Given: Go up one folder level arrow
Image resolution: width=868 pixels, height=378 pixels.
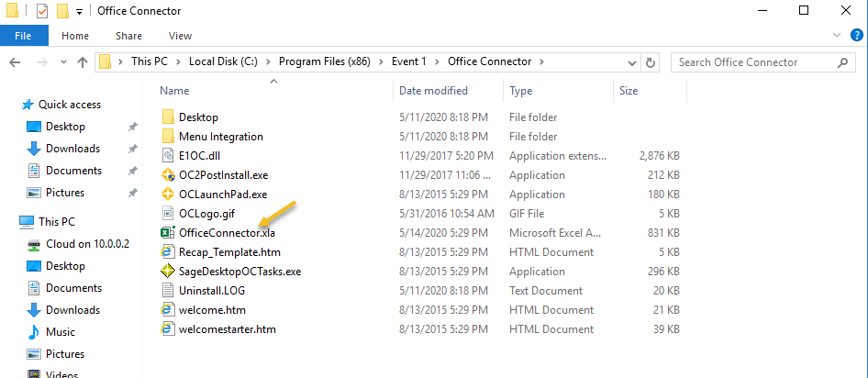Looking at the screenshot, I should (x=83, y=62).
